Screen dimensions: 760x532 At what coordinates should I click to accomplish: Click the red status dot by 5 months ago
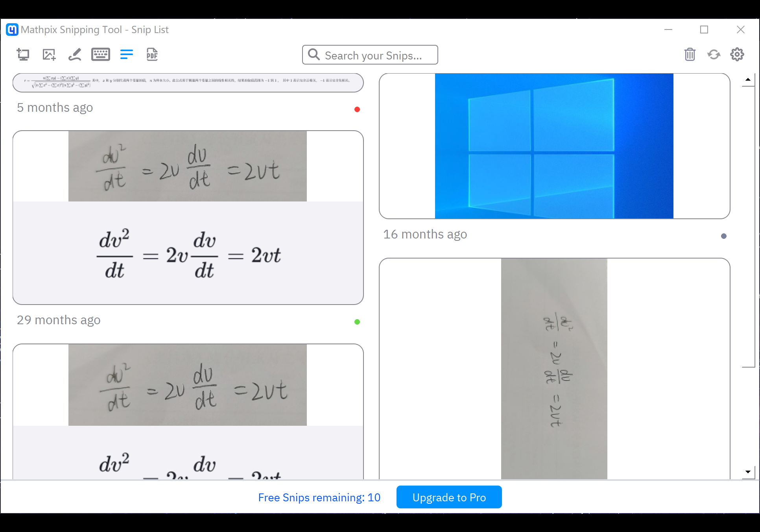(357, 109)
